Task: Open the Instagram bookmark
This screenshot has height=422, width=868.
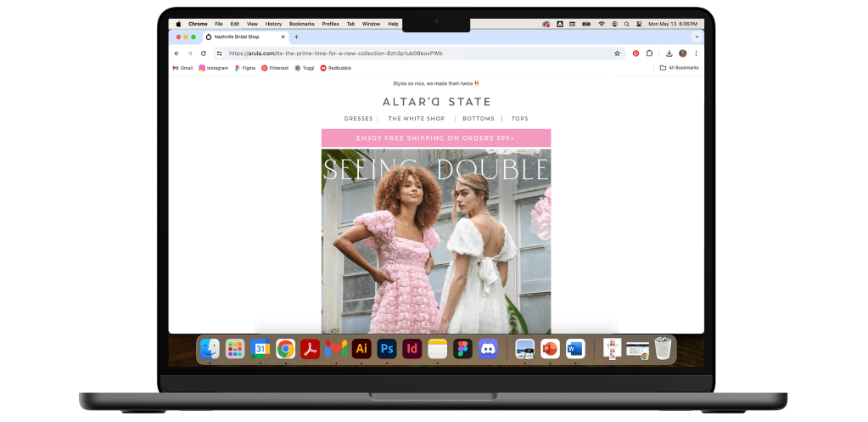Action: pos(214,68)
